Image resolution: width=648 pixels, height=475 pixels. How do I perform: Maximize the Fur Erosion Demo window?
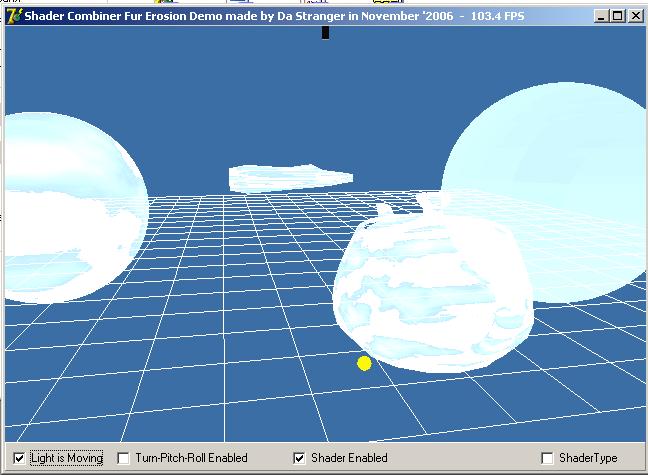618,16
